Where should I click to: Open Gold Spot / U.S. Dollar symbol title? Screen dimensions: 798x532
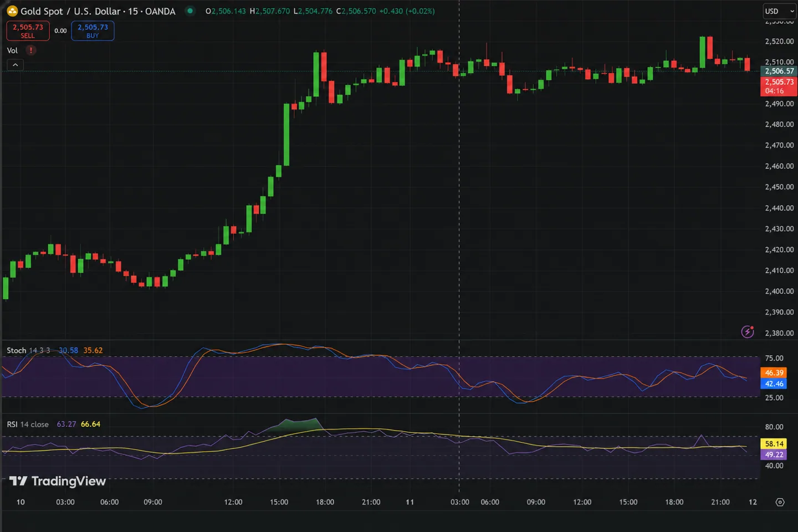coord(98,11)
